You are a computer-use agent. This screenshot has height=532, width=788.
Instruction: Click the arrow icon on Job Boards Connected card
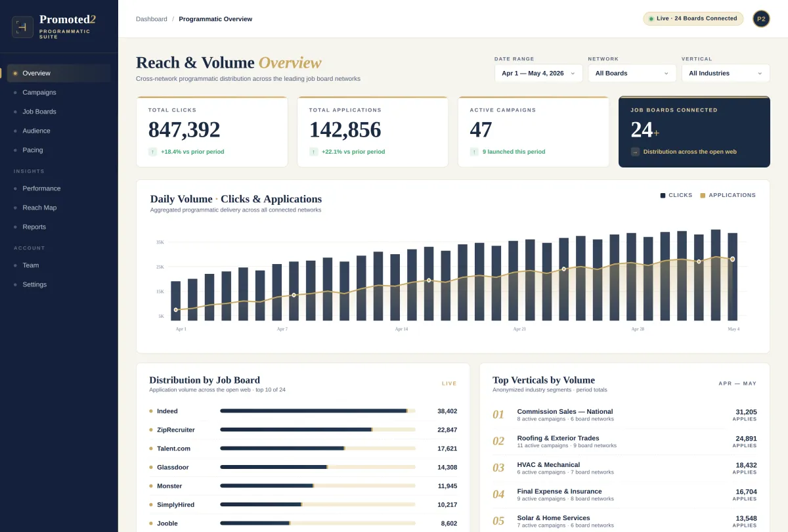pos(635,152)
